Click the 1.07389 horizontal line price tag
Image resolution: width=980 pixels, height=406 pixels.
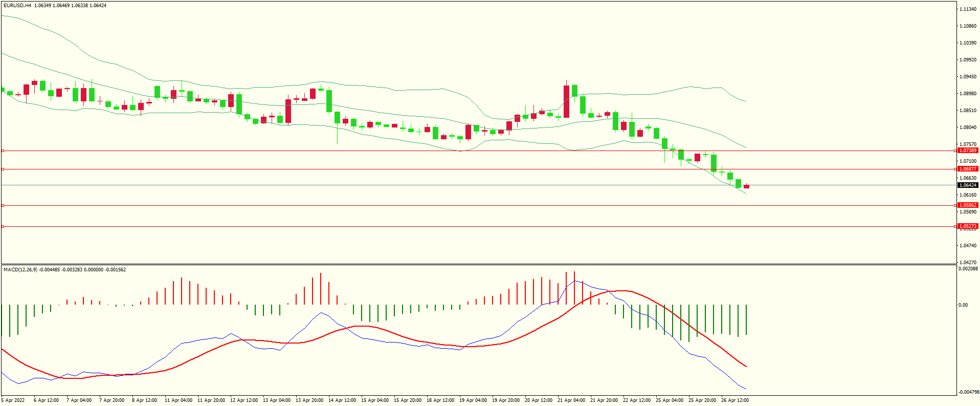point(967,151)
